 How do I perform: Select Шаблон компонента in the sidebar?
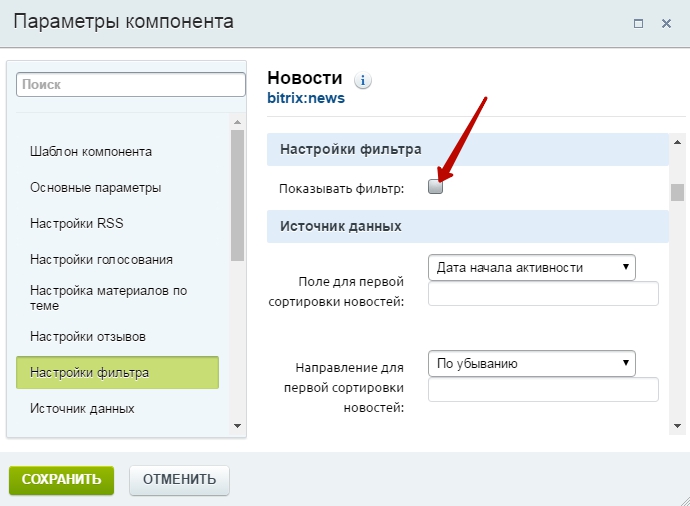tap(91, 152)
